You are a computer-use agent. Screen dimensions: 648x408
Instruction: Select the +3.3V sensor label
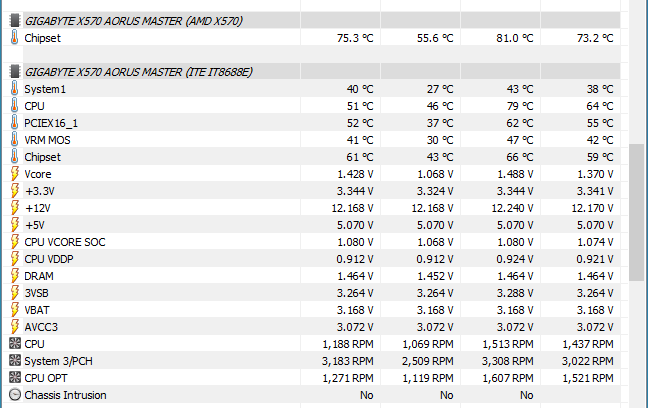coord(40,191)
